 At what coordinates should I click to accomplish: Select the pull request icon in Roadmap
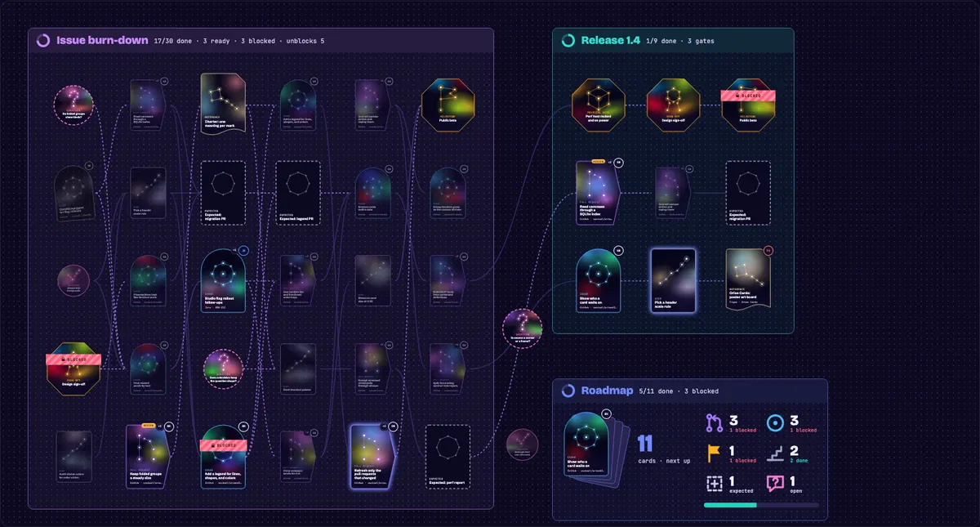713,423
